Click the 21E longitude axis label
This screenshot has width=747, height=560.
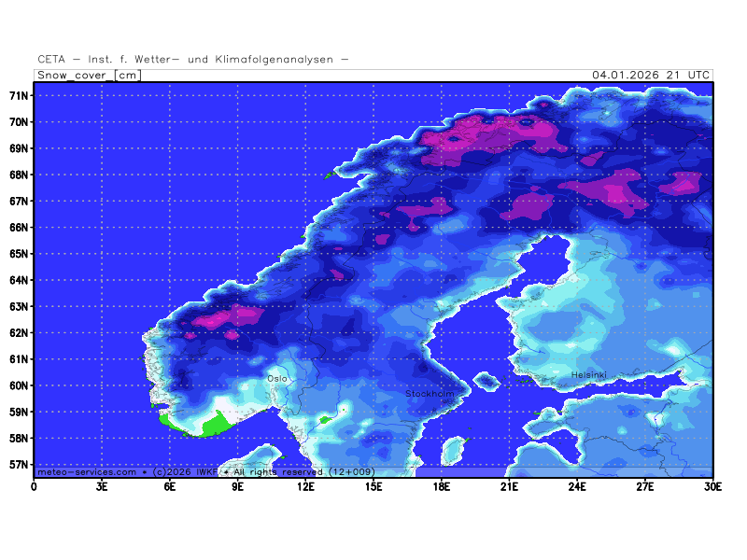pyautogui.click(x=509, y=485)
